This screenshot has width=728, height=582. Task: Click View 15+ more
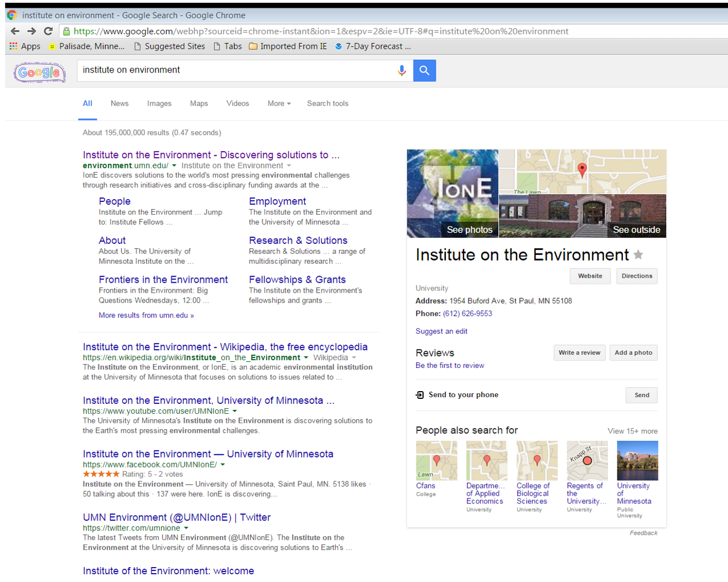(632, 431)
